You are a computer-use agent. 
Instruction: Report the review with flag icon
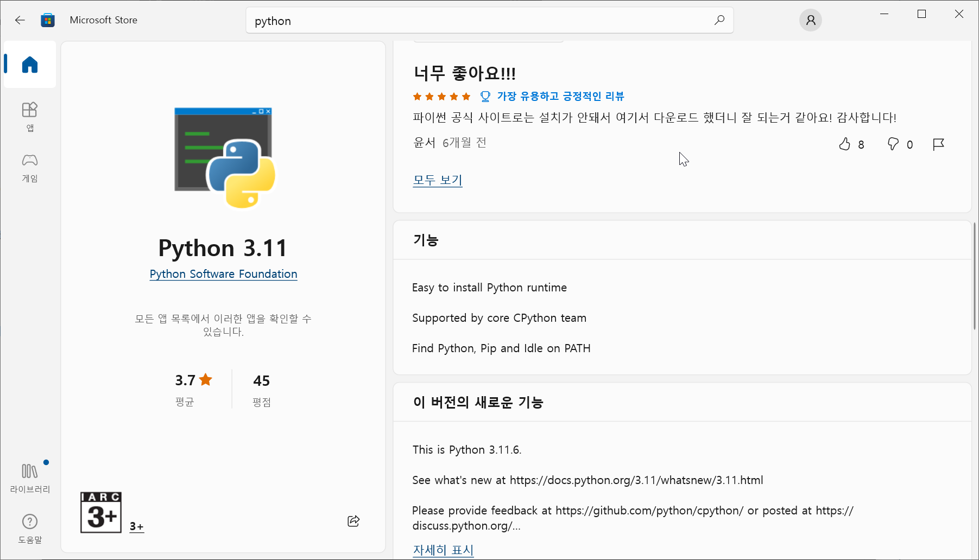point(938,144)
